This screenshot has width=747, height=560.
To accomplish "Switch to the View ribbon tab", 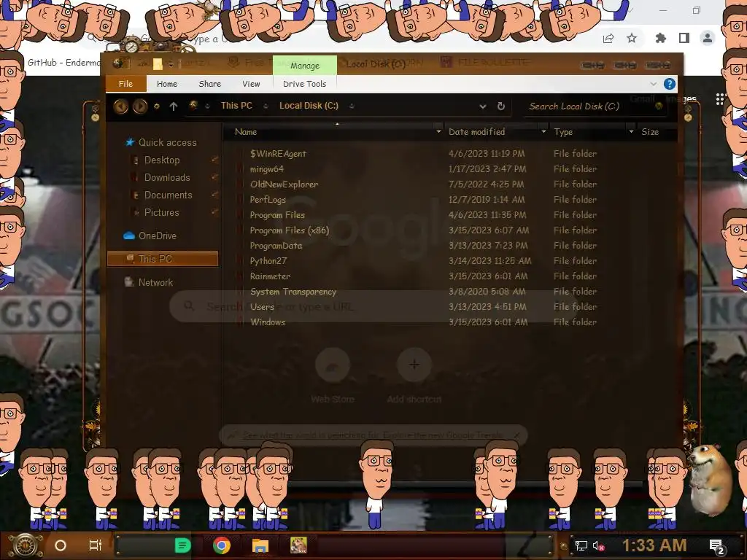I will (x=251, y=84).
